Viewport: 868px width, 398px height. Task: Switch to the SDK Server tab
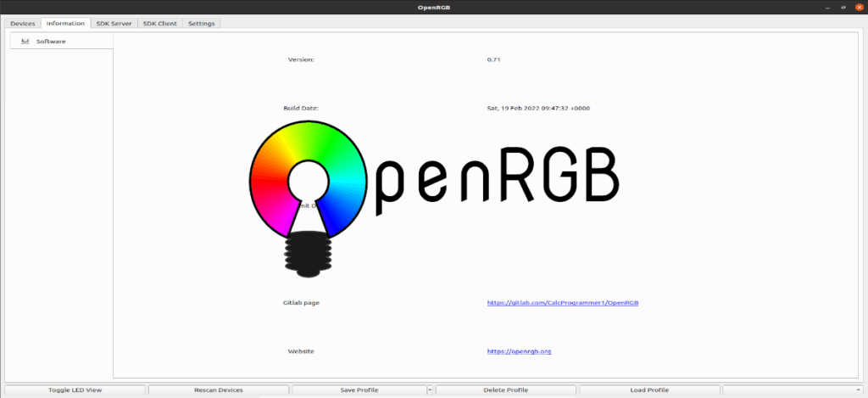[114, 24]
